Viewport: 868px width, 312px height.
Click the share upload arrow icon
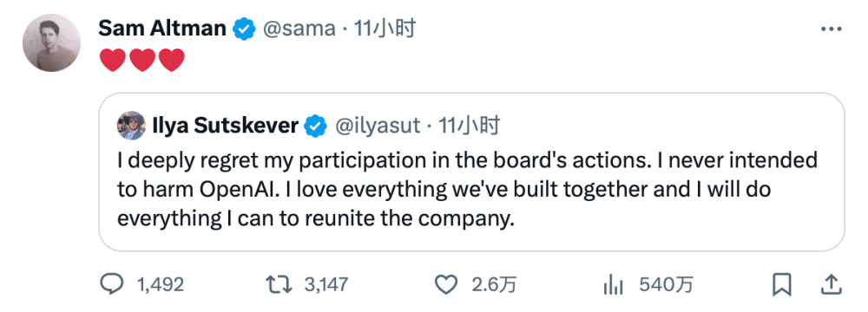(830, 285)
